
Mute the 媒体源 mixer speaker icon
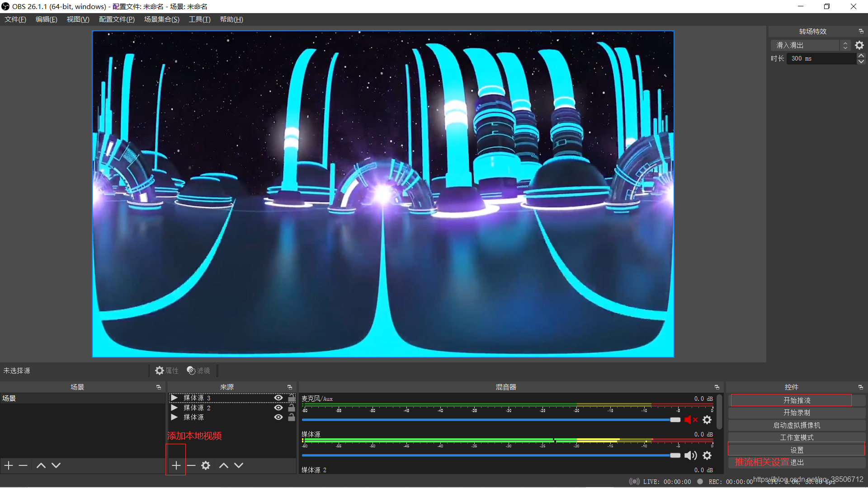[690, 455]
